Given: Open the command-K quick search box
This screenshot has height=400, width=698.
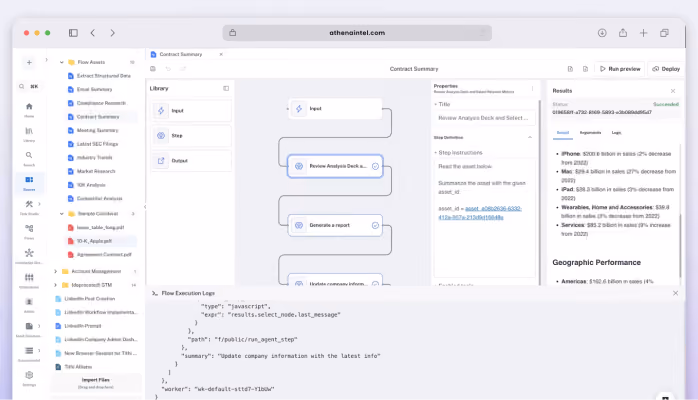Looking at the screenshot, I should 29,86.
